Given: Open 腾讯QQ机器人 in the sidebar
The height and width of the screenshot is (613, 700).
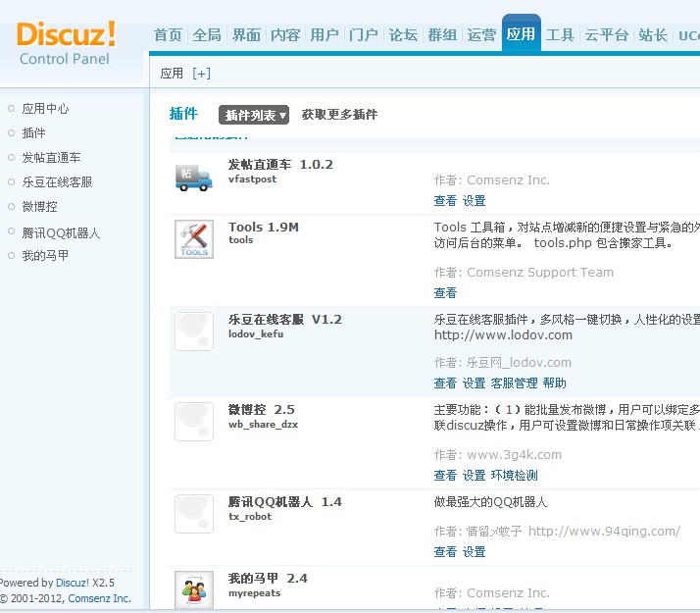Looking at the screenshot, I should [61, 232].
